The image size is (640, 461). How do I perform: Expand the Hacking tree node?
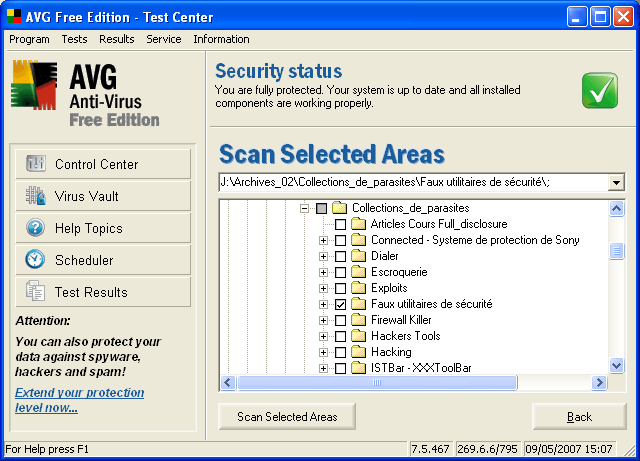tap(323, 352)
